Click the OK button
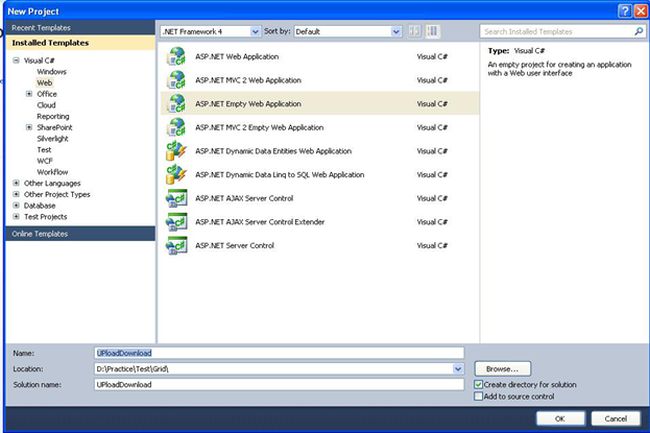This screenshot has height=433, width=650. tap(560, 418)
